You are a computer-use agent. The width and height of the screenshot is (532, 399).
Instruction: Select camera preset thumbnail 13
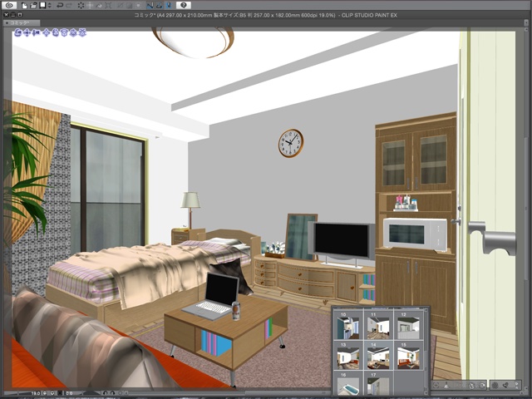[x=348, y=356]
